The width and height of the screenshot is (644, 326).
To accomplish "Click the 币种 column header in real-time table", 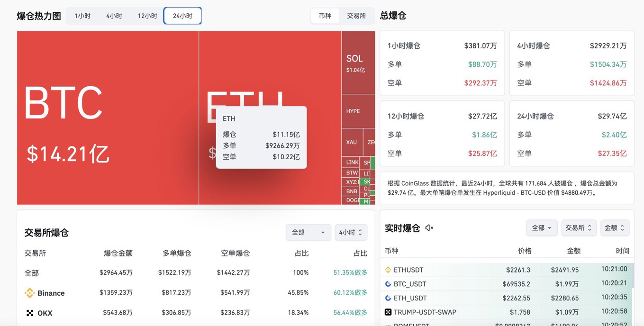I will (x=391, y=251).
